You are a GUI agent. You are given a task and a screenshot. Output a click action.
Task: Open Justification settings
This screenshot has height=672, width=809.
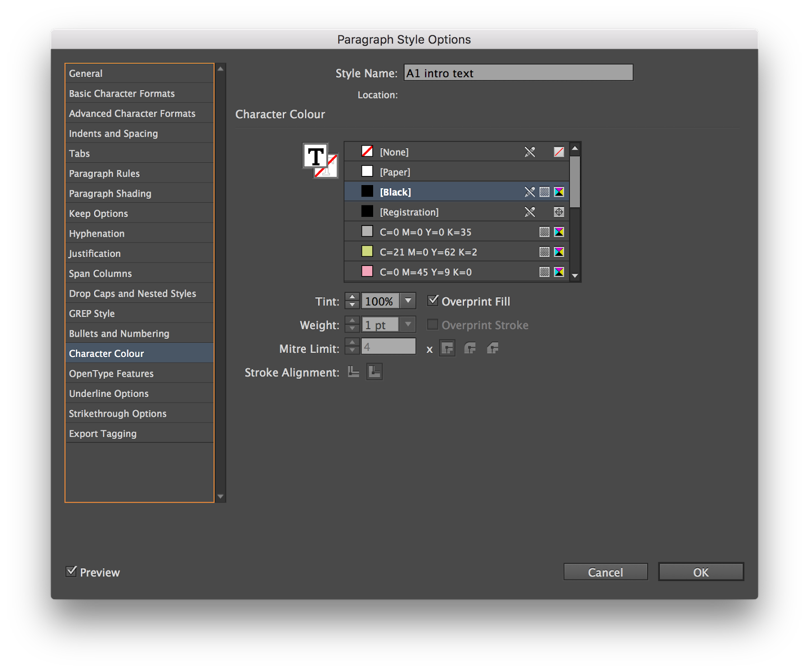[140, 253]
